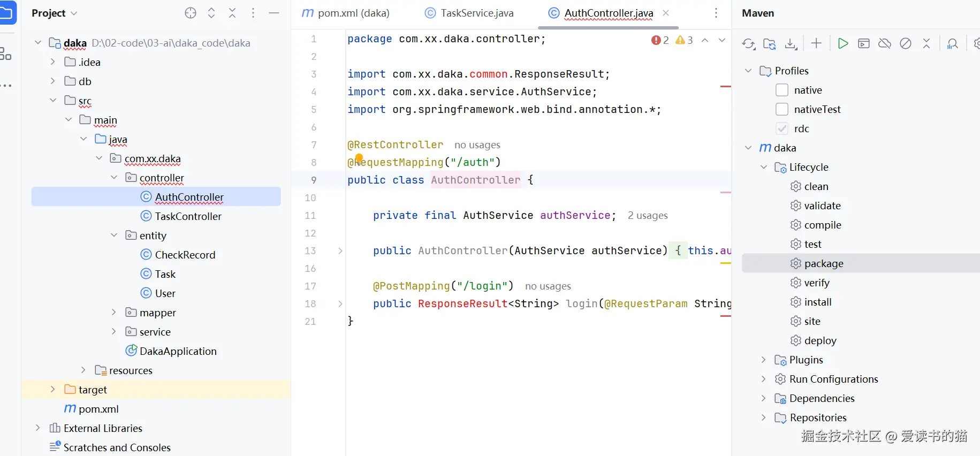
Task: Enable the native profile checkbox
Action: click(782, 90)
